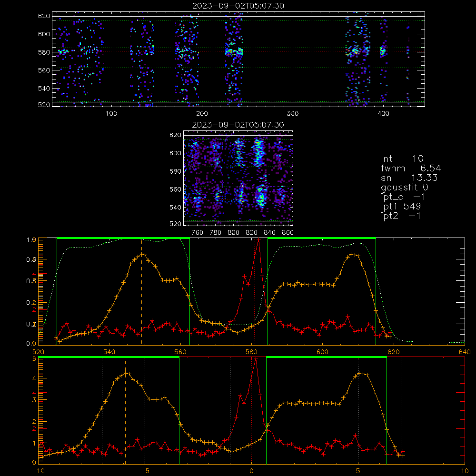Select the 'ipt1 549' readout line
476x476 pixels.
pos(401,207)
